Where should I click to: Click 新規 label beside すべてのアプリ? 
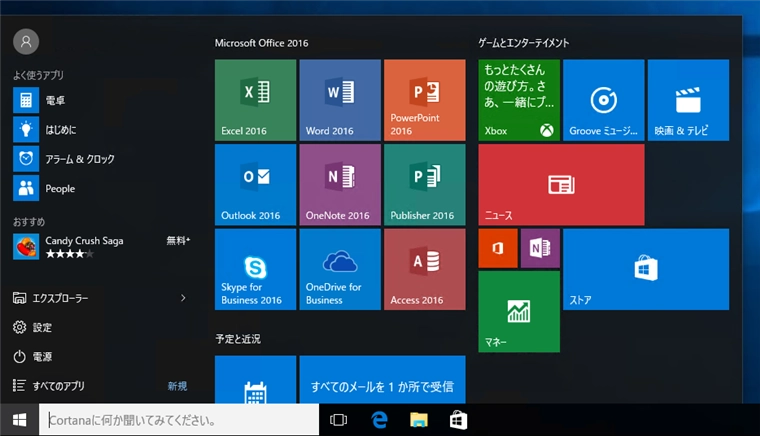pyautogui.click(x=177, y=386)
